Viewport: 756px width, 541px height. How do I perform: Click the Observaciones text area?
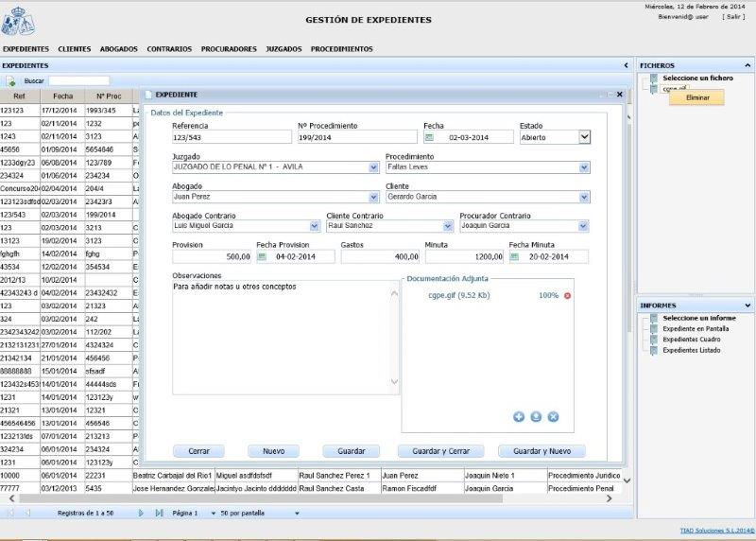coord(282,336)
